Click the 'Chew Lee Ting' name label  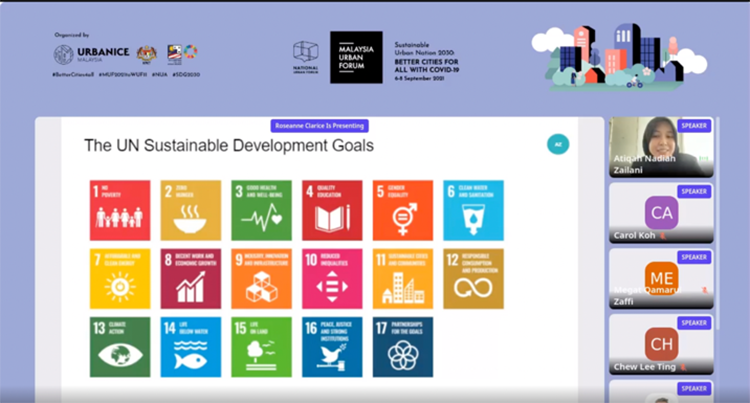645,367
